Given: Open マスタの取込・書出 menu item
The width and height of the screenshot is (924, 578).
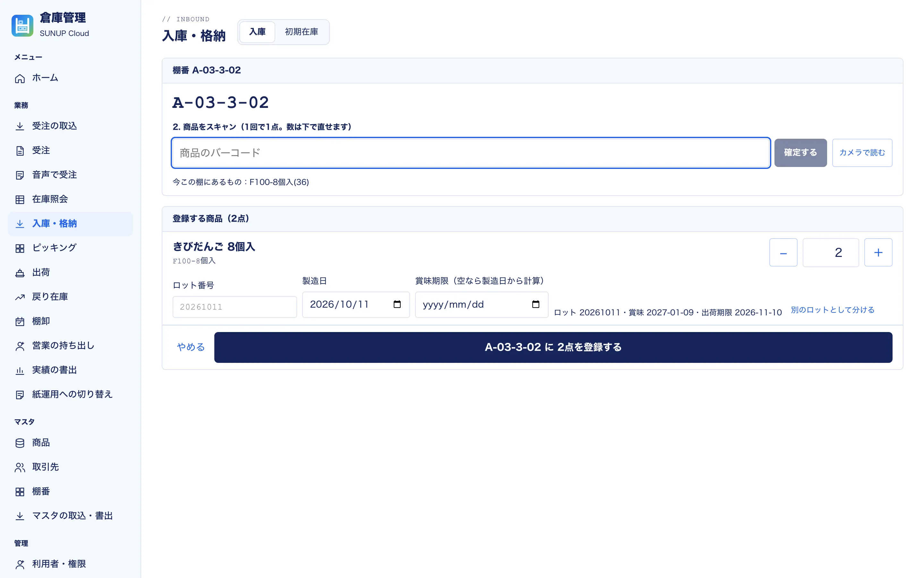Looking at the screenshot, I should 70,516.
